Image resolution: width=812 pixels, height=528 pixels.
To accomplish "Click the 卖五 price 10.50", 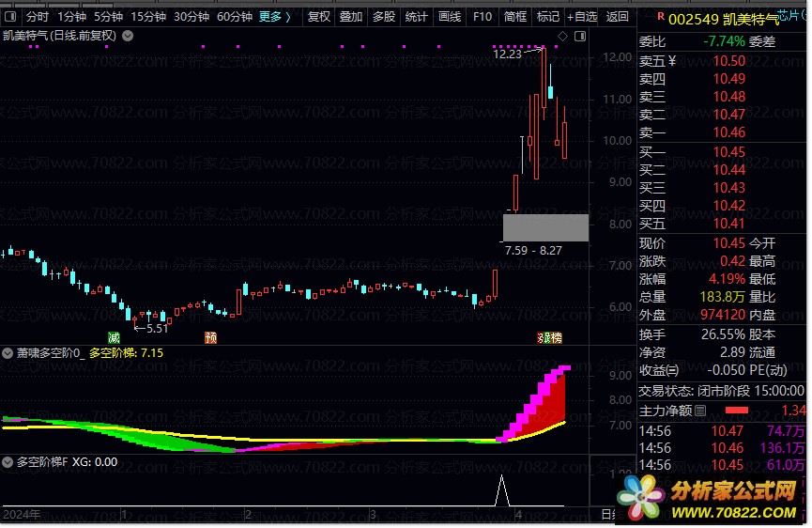I will 729,61.
